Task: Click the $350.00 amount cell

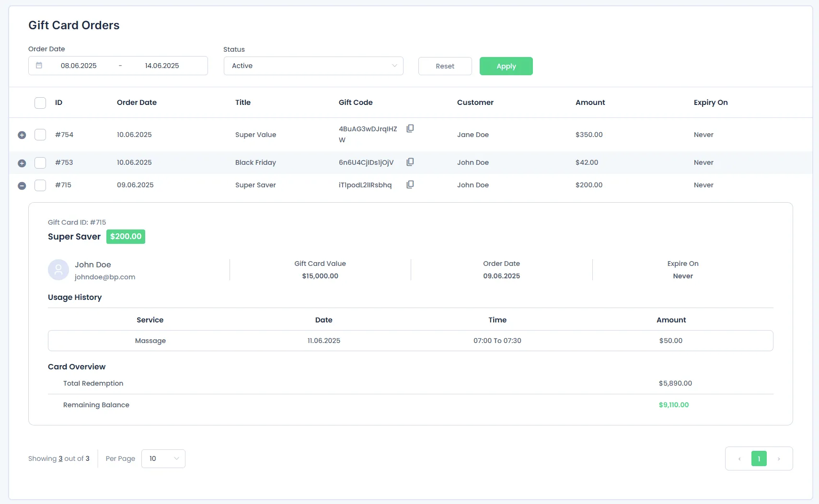Action: tap(589, 135)
